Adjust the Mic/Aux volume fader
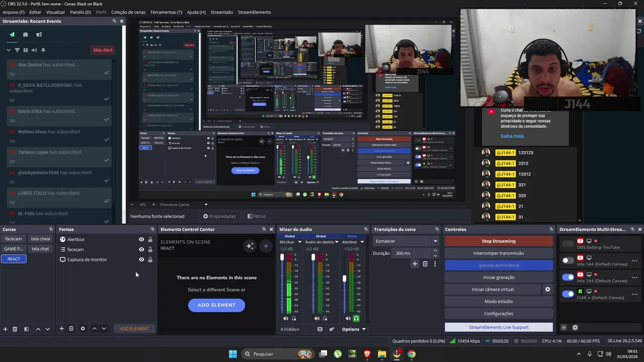Image resolution: width=644 pixels, height=362 pixels. click(x=282, y=257)
